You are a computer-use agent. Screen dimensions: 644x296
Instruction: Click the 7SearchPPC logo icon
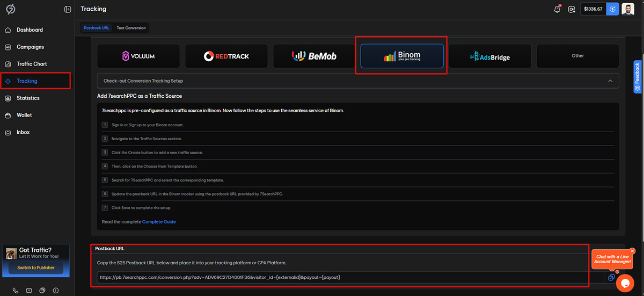pyautogui.click(x=10, y=9)
